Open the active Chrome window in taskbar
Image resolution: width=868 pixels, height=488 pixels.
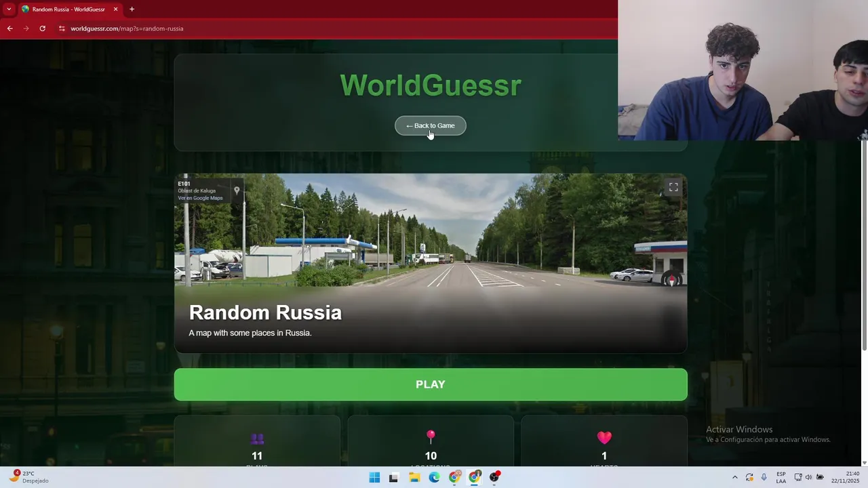[x=475, y=477]
